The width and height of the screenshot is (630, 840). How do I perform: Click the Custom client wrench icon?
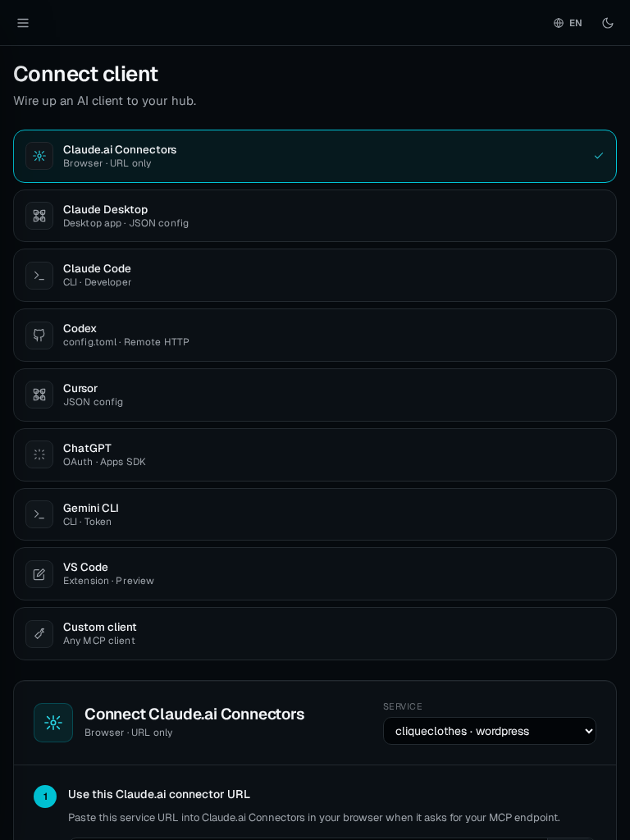click(x=39, y=634)
